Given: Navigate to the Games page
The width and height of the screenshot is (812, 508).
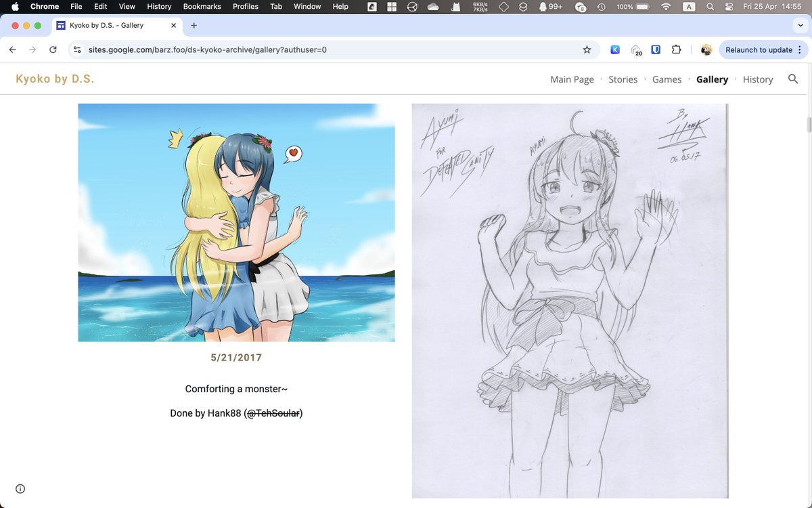Looking at the screenshot, I should coord(667,79).
